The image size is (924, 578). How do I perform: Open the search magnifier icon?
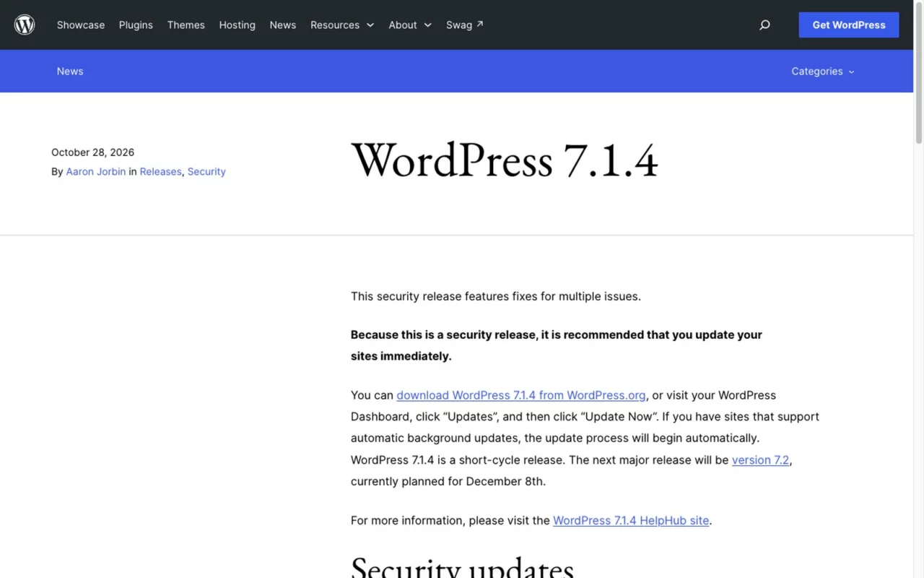764,25
